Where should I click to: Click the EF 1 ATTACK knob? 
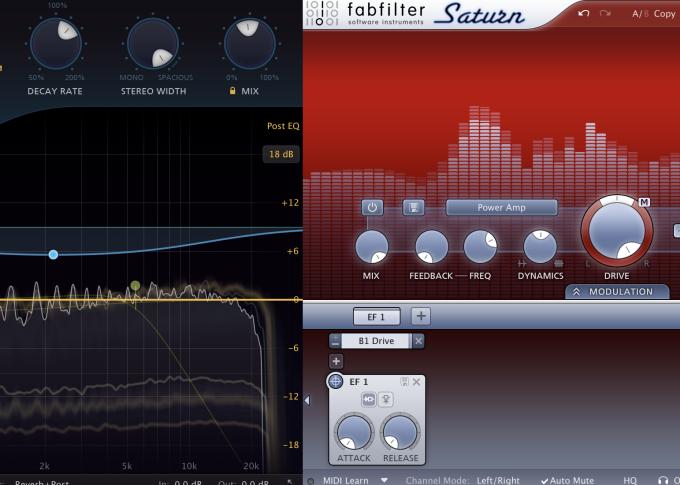pos(354,433)
